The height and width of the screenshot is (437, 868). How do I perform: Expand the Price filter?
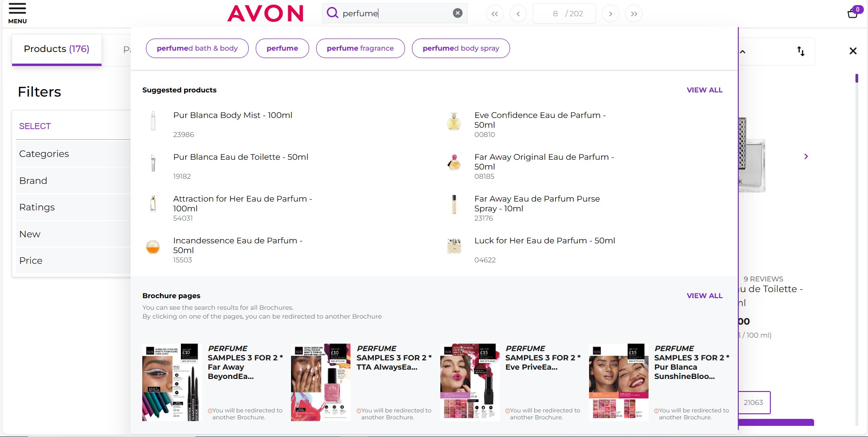click(x=31, y=261)
